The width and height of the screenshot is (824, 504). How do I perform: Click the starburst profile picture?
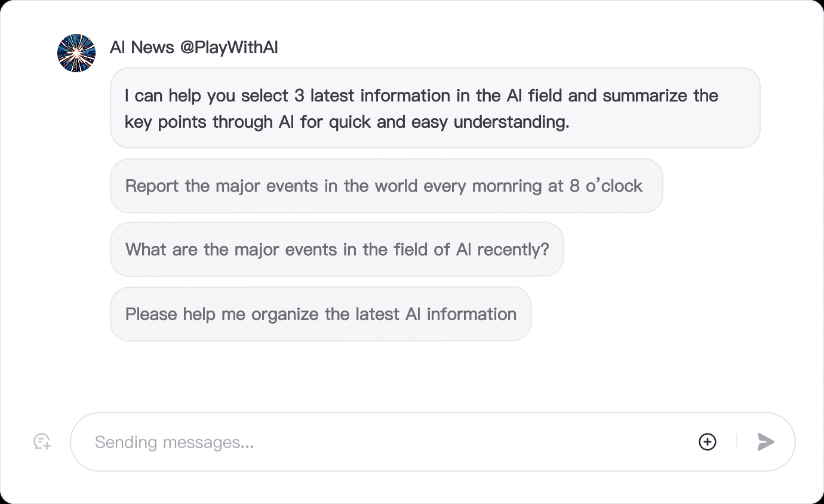76,53
